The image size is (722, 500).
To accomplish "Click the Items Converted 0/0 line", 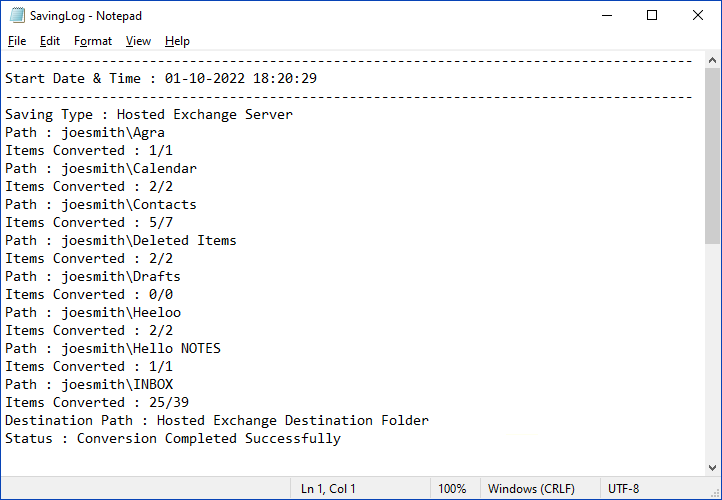I will [89, 294].
